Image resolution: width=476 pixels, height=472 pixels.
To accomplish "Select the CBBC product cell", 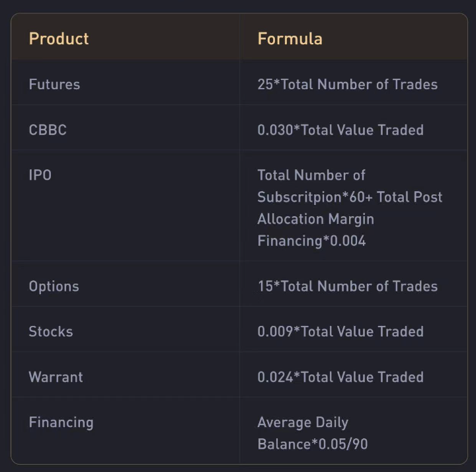I will [x=48, y=130].
